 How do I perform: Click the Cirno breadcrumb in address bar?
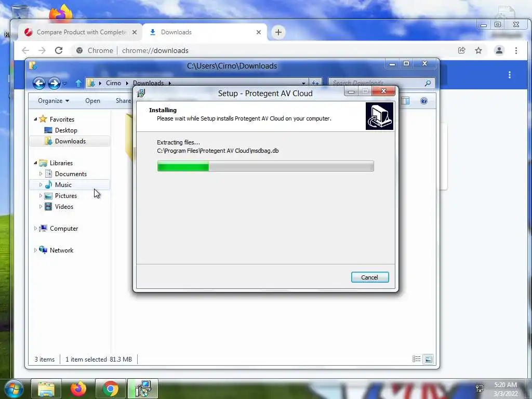point(113,83)
